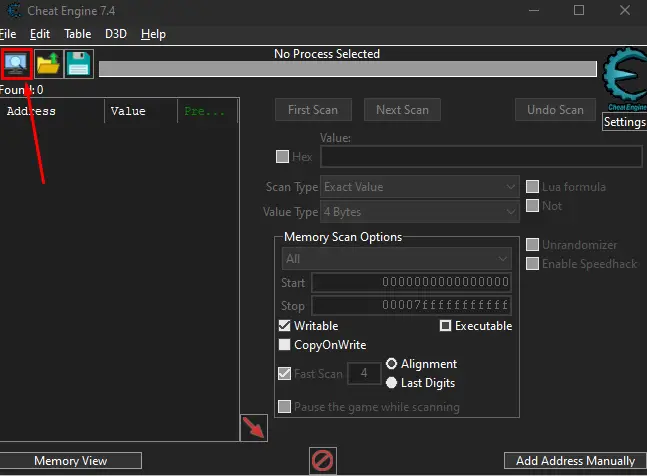Viewport: 647px width, 476px height.
Task: Save table with floppy disk icon
Action: pos(79,64)
